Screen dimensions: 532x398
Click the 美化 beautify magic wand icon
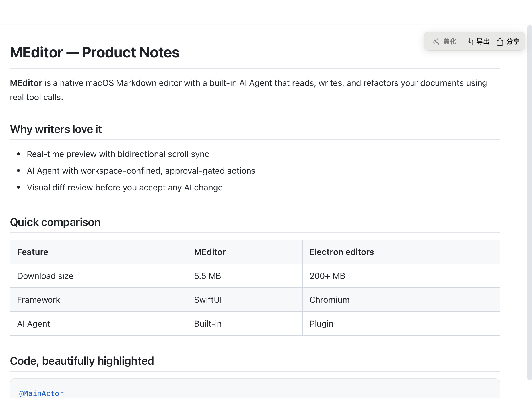coord(436,42)
